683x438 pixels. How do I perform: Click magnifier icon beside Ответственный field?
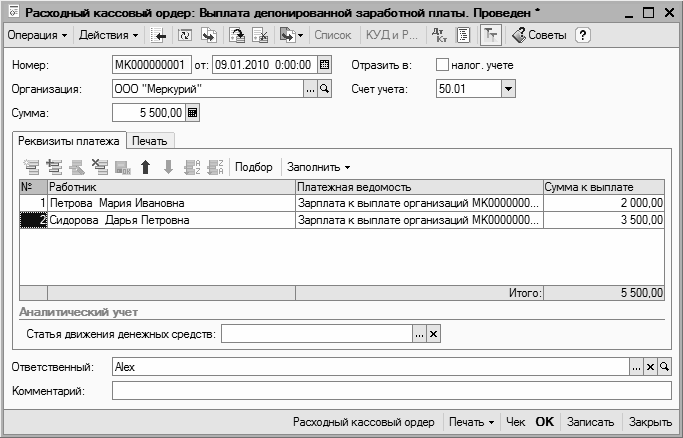coord(664,368)
